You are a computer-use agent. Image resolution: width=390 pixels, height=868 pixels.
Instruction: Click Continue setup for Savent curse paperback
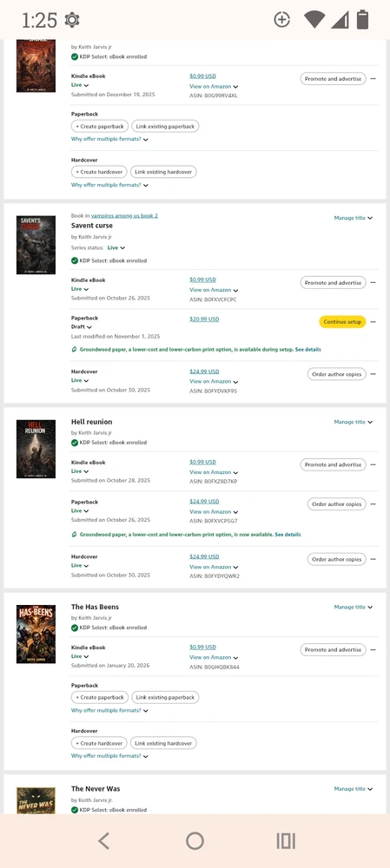coord(342,322)
